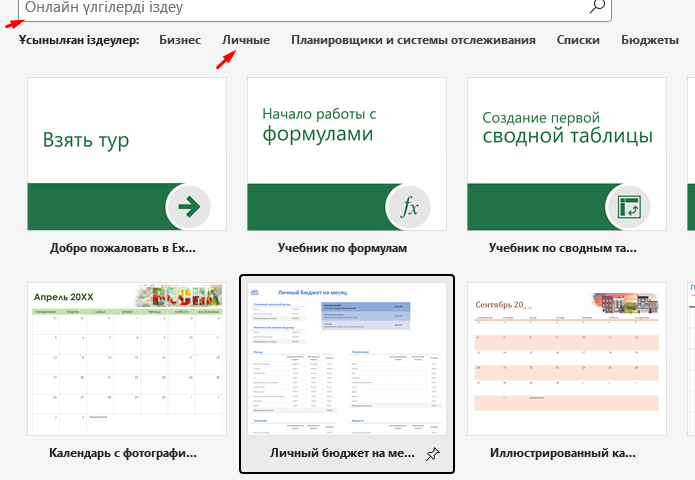Screen dimensions: 695x480
Task: Open Личный бюджет на месяц thumbnail
Action: [x=347, y=359]
